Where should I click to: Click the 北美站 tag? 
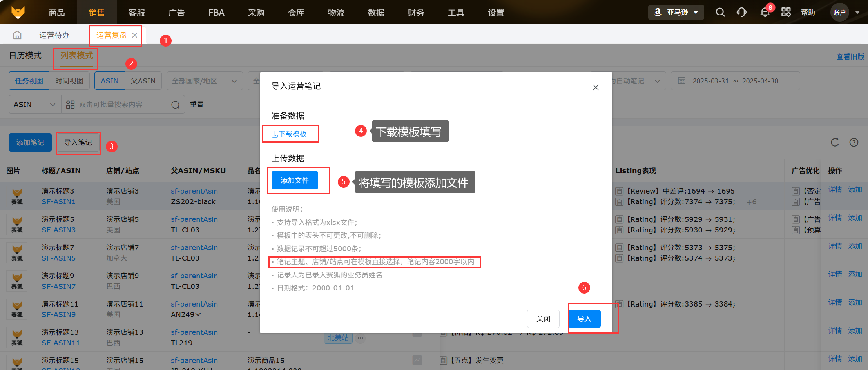pyautogui.click(x=338, y=338)
